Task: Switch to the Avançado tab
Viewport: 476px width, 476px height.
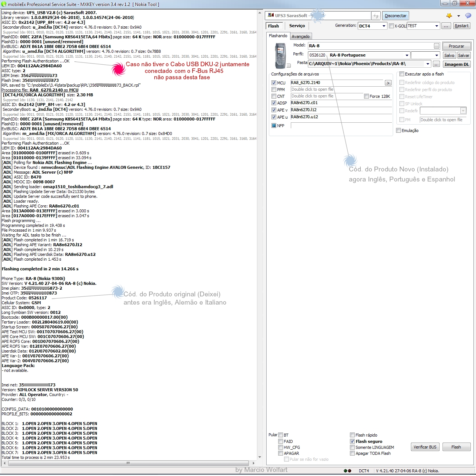Action: pyautogui.click(x=300, y=36)
